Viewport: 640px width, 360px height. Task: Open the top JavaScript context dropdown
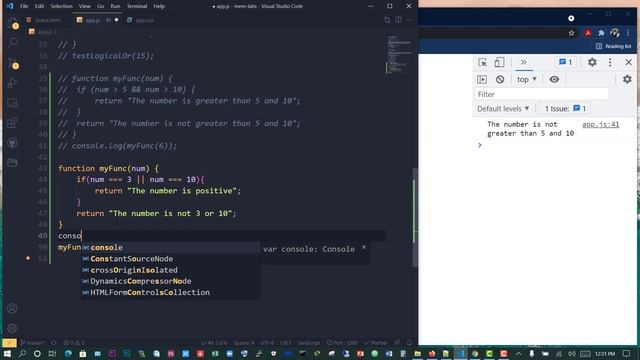pos(527,80)
